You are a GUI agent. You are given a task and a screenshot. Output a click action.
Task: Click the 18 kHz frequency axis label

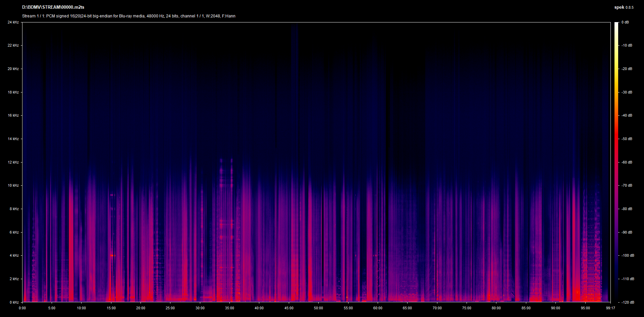click(x=13, y=92)
